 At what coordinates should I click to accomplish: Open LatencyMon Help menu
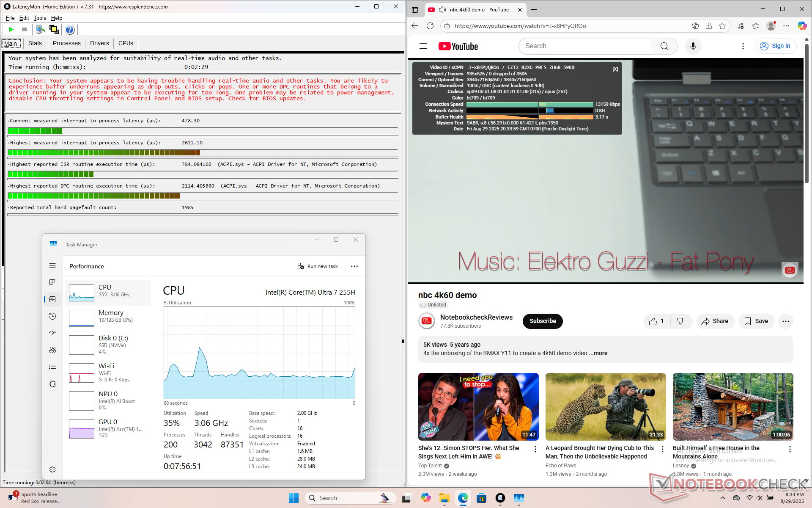pyautogui.click(x=57, y=18)
